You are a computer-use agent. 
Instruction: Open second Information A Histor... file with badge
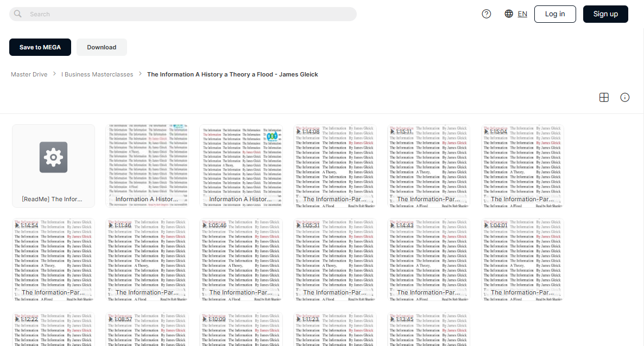[x=241, y=166]
